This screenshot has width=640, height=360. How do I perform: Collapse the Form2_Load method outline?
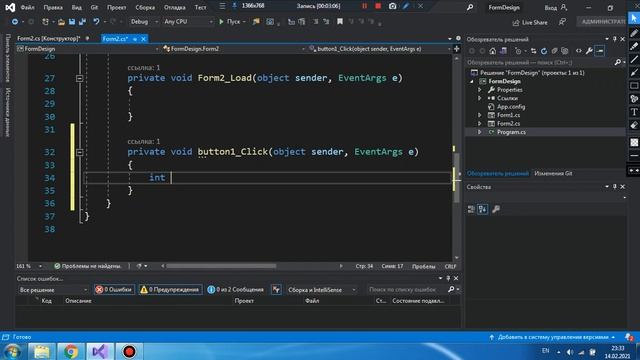coord(80,78)
